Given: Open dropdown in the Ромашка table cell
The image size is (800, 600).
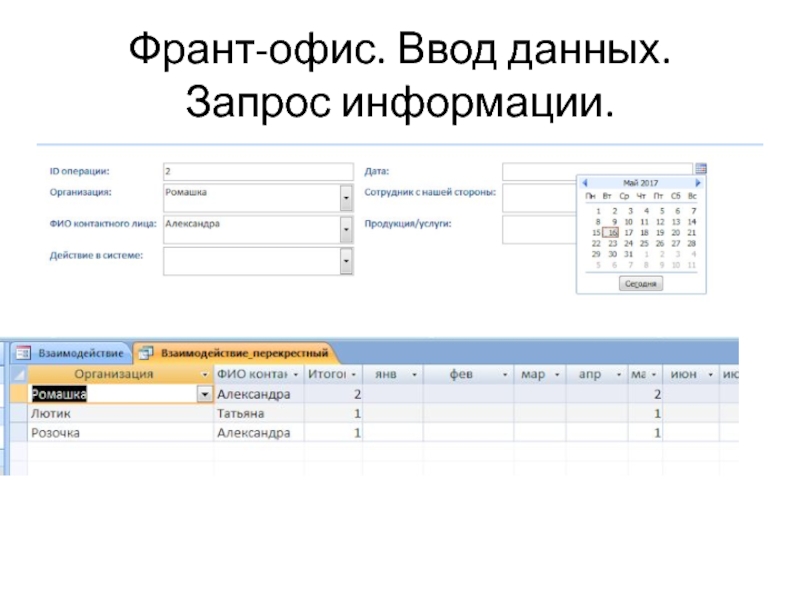Looking at the screenshot, I should pos(205,394).
